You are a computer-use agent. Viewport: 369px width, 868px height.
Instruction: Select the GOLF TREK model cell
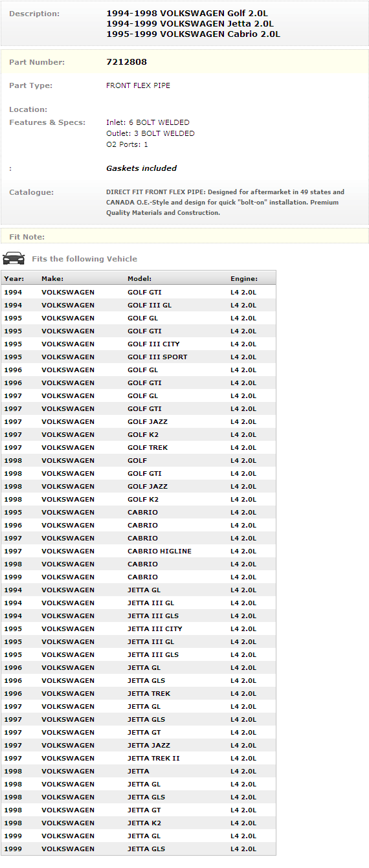point(148,447)
